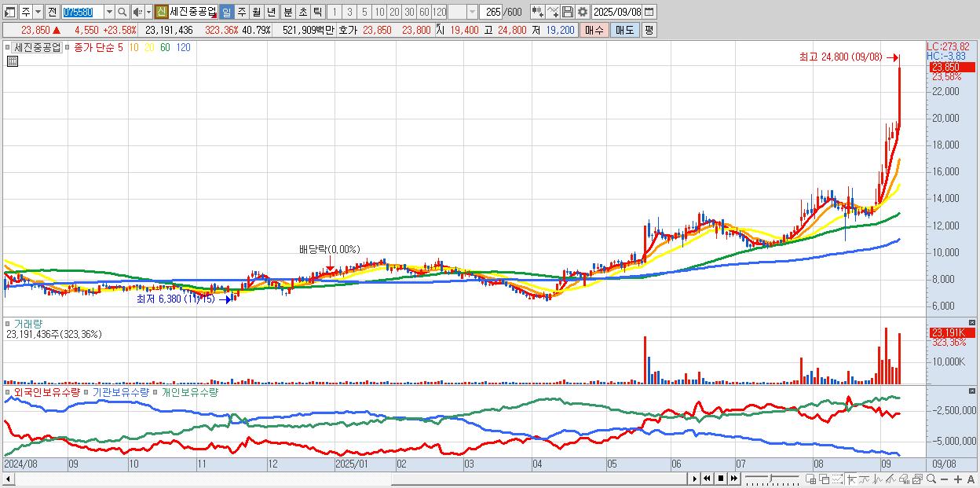Screen dimensions: 980x488
Task: Save chart with the floppy disk icon
Action: pyautogui.click(x=568, y=12)
